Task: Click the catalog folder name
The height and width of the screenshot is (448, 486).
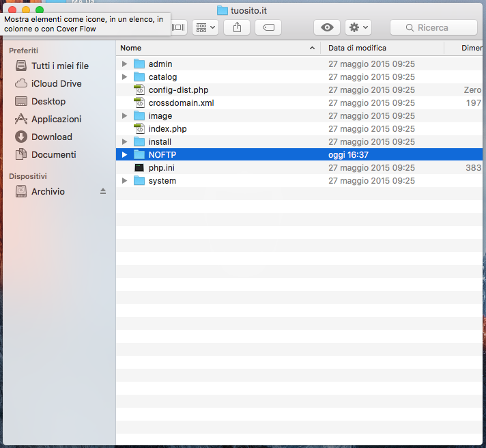Action: point(162,77)
